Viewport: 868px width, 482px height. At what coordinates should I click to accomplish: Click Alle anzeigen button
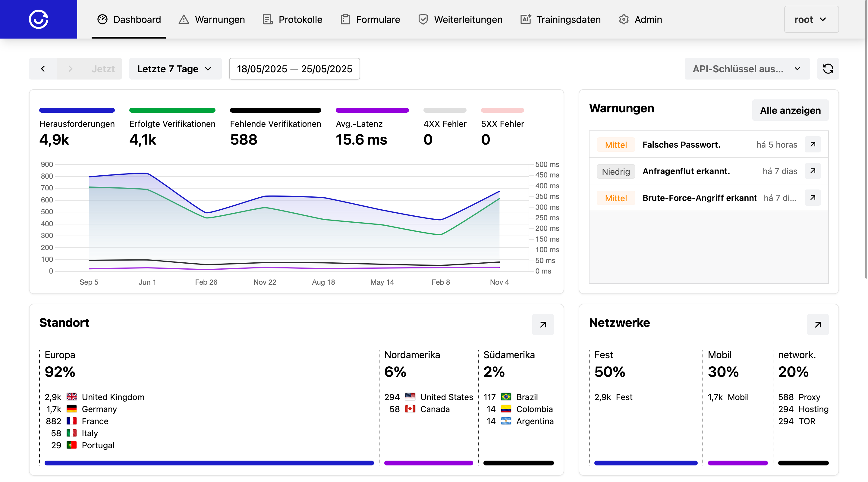click(x=790, y=110)
